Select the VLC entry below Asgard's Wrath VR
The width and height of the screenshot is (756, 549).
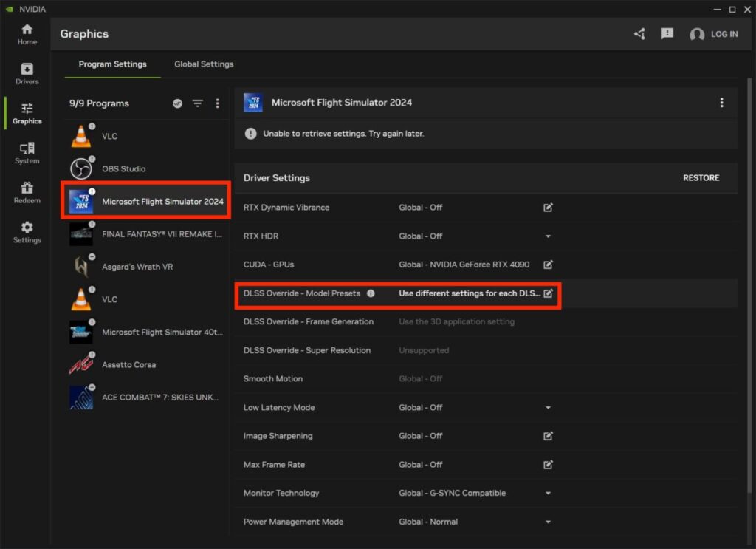click(x=146, y=299)
